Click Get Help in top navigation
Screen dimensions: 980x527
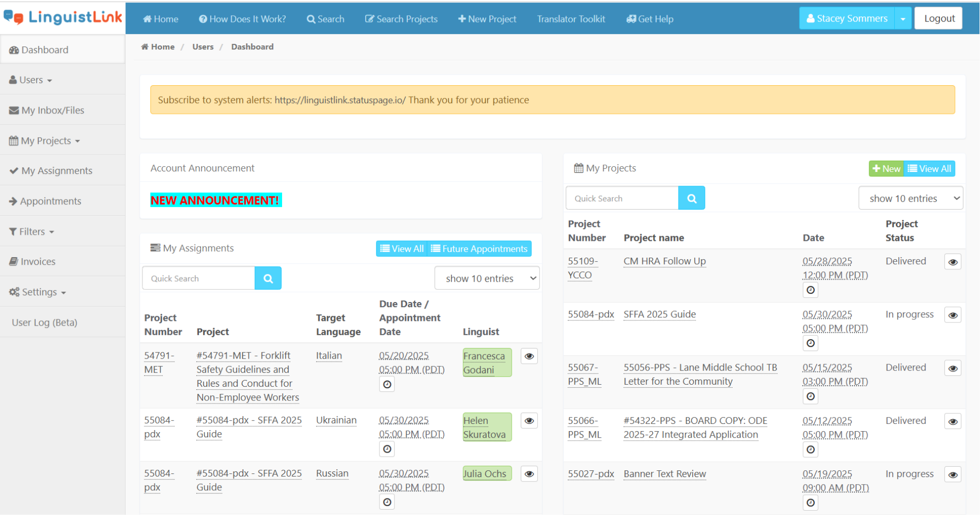point(650,19)
